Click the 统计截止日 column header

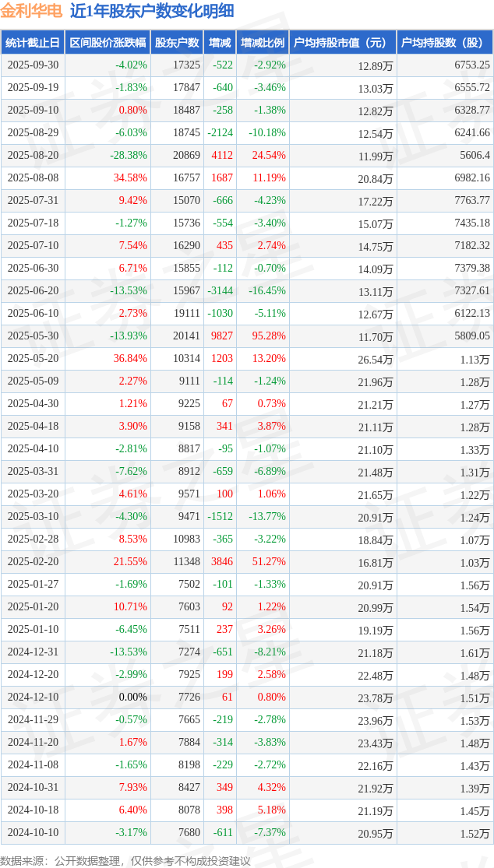(32, 43)
